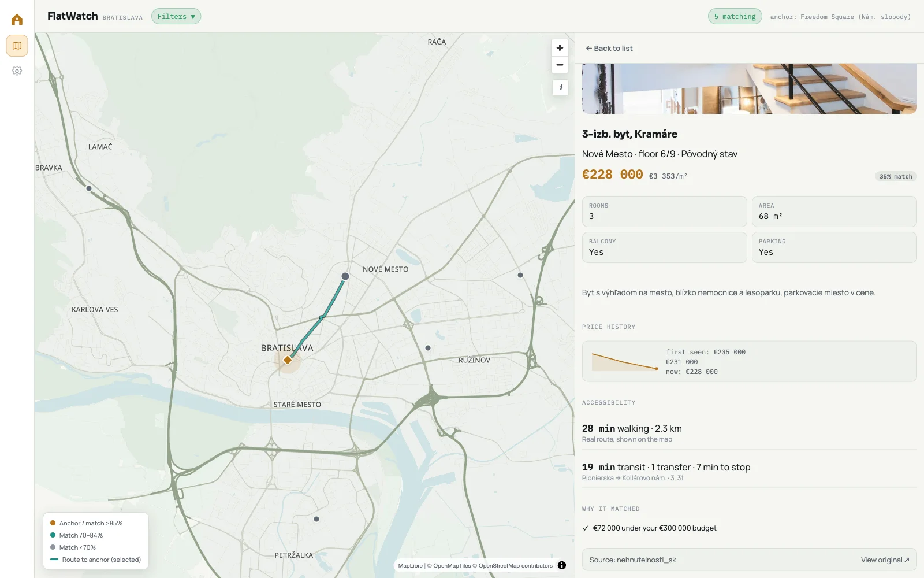Select the Kramáre listing marker on map

click(x=345, y=276)
